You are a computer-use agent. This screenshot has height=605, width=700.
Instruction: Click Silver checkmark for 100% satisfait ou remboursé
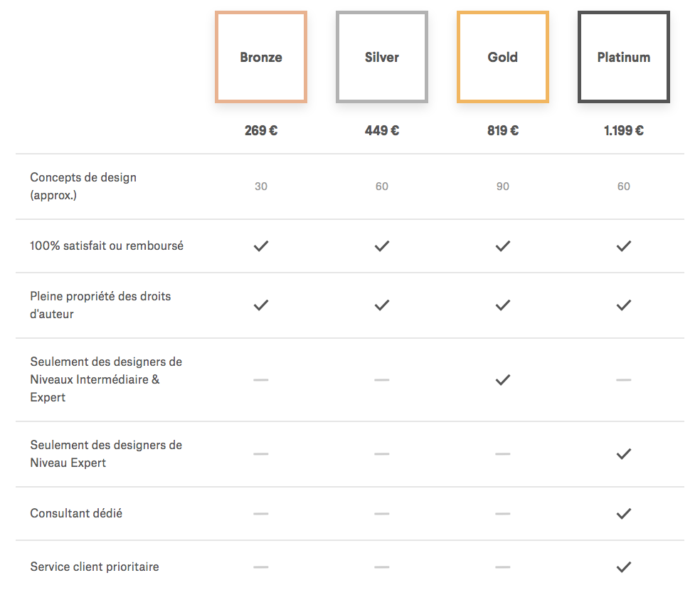pos(382,246)
